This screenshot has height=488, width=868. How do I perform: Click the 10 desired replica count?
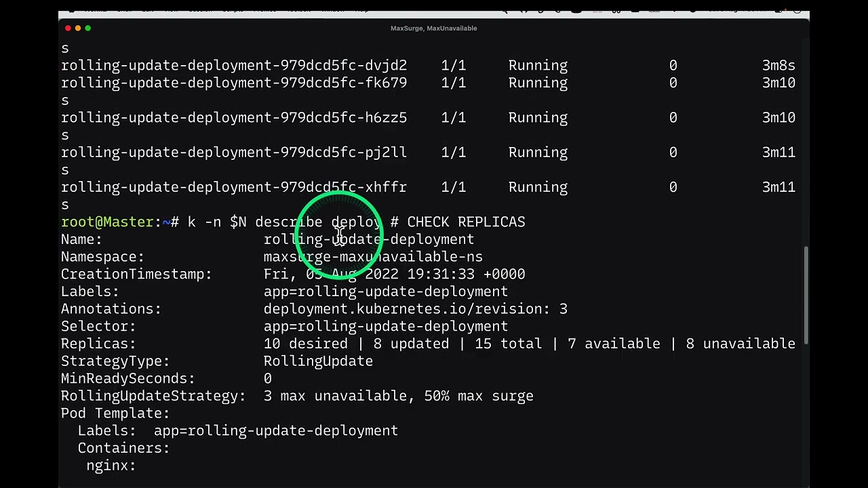coord(306,344)
